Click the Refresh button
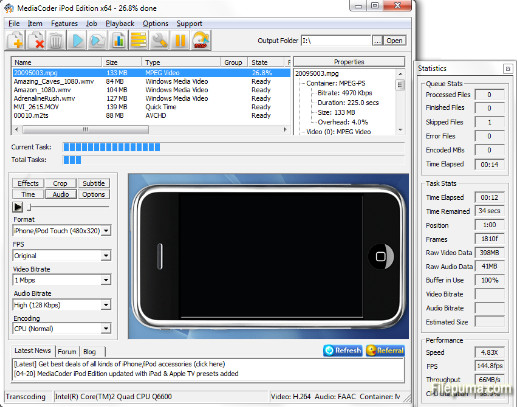 click(x=343, y=350)
